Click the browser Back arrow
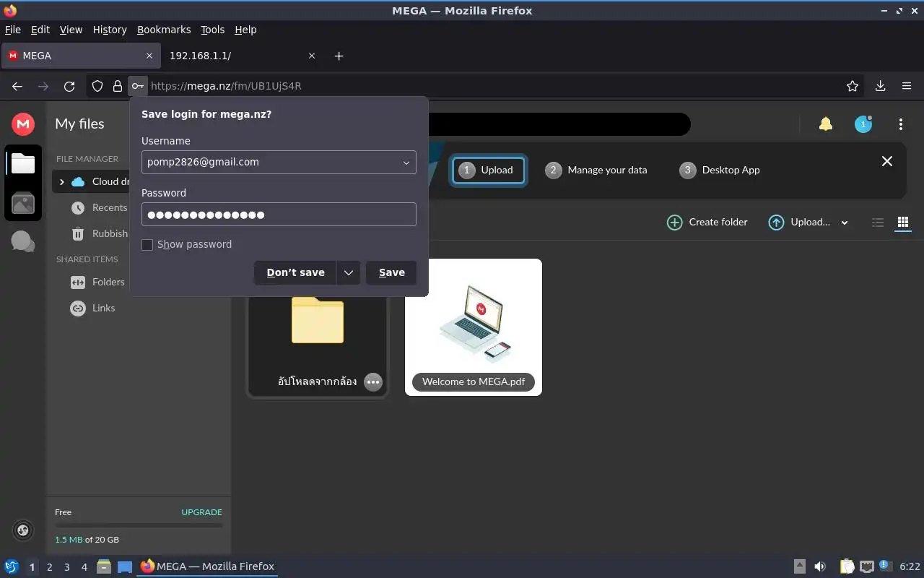Viewport: 924px width, 578px height. pyautogui.click(x=17, y=86)
